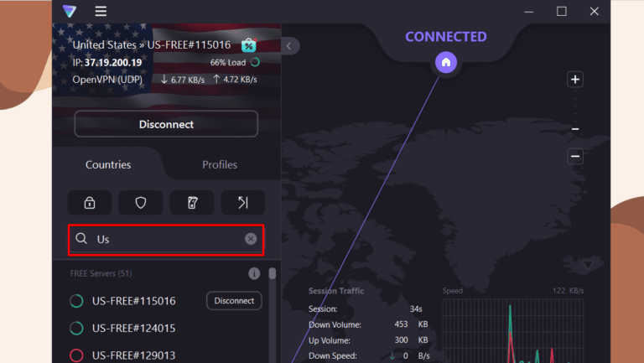
Task: Click the server list scrollbar
Action: click(x=273, y=273)
